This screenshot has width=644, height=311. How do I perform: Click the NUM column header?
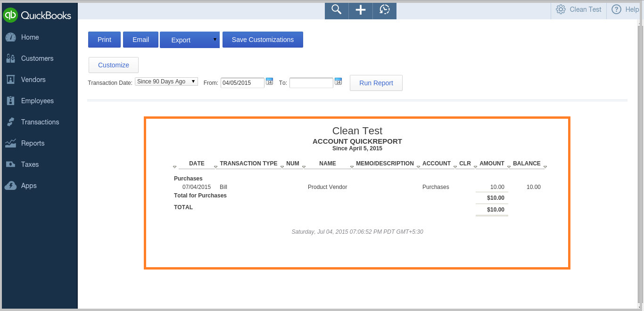pyautogui.click(x=293, y=164)
